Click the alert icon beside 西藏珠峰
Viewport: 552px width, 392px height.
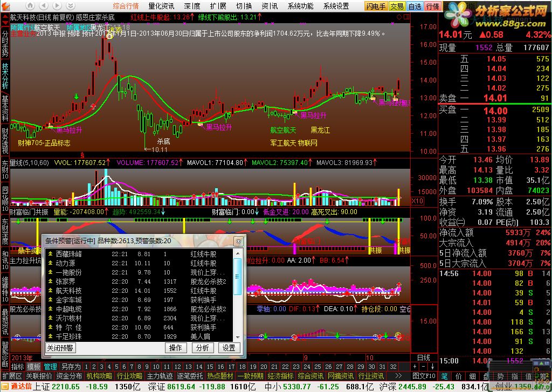[x=50, y=254]
